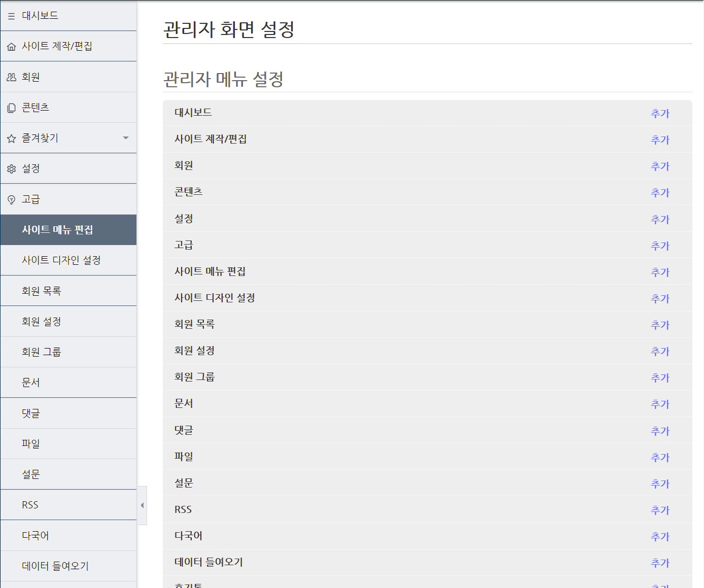Open 회원 목록 from the sidebar menu

click(x=42, y=291)
